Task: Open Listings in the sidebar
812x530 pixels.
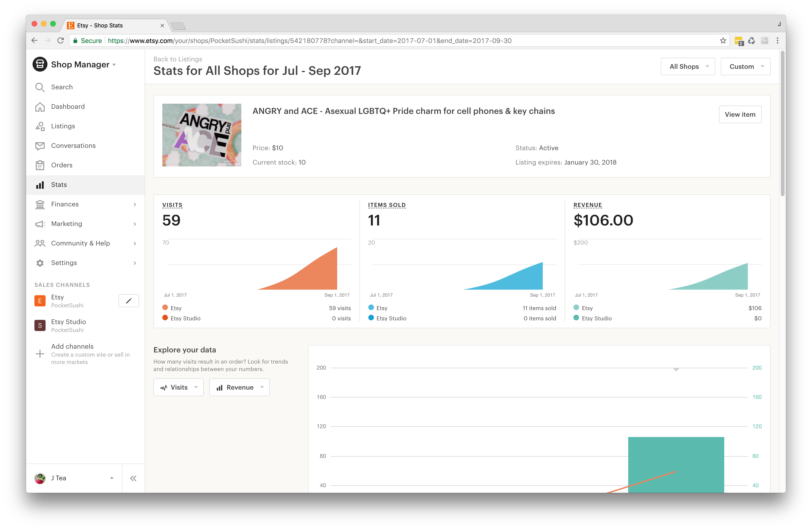Action: (85, 126)
